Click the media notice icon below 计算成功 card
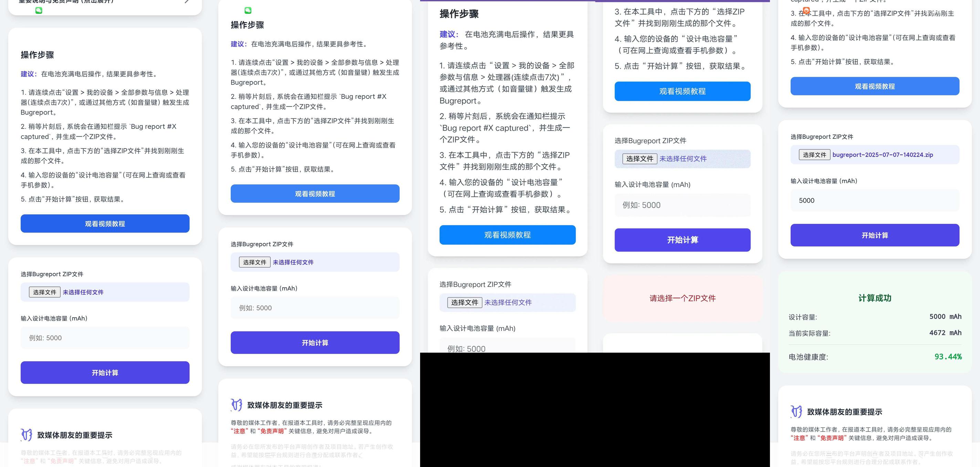The width and height of the screenshot is (980, 467). tap(796, 412)
